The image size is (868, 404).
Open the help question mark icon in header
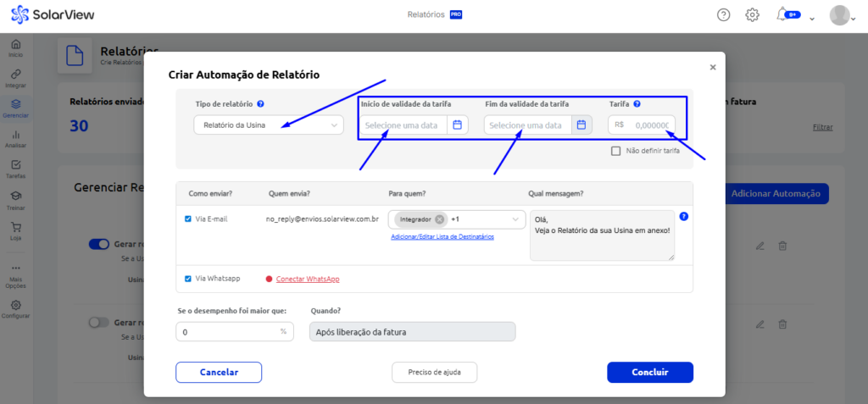723,14
